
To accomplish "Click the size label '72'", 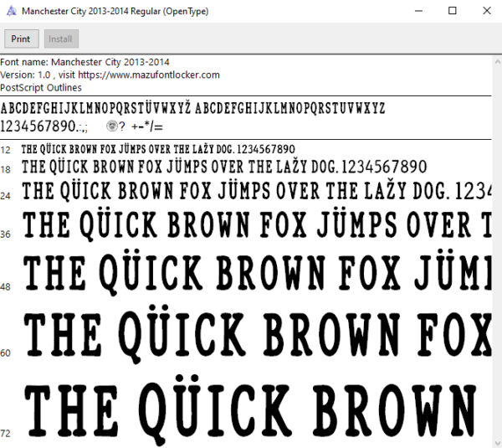I will [6, 434].
